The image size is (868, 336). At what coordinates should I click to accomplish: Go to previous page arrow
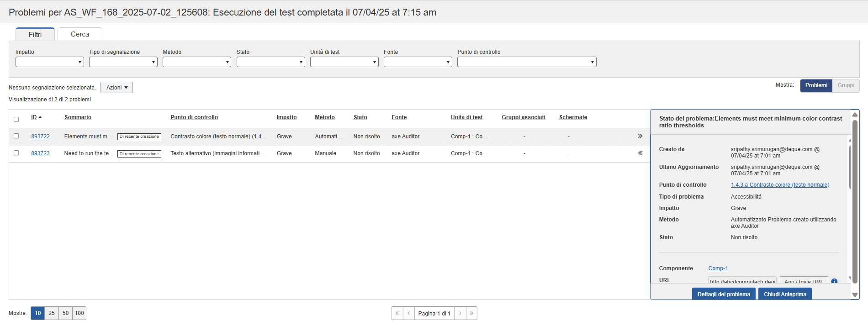(409, 313)
